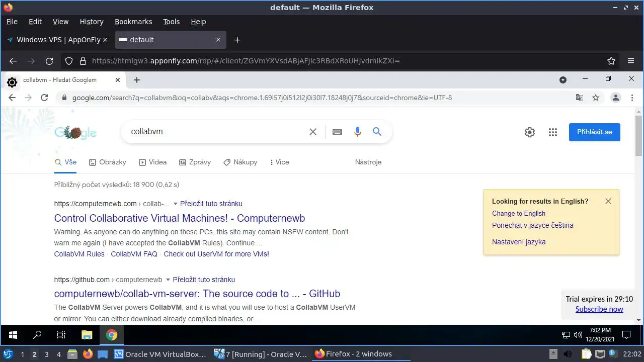Image resolution: width=644 pixels, height=362 pixels.
Task: Open the Nástroje search tools
Action: [368, 162]
